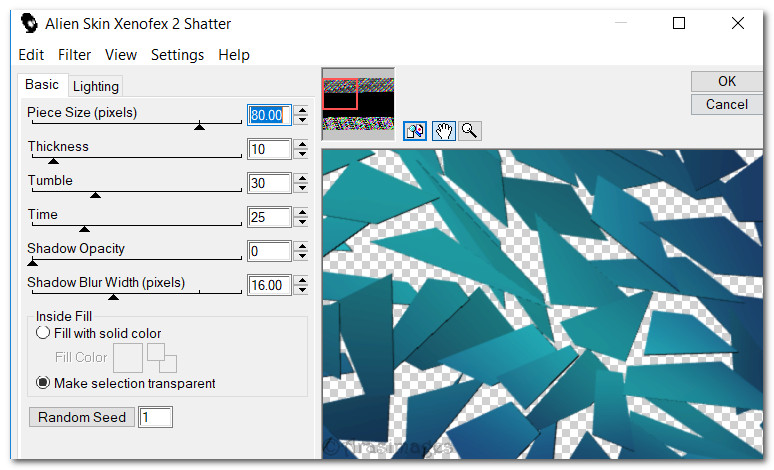Select the magnifier zoom tool

click(x=469, y=131)
